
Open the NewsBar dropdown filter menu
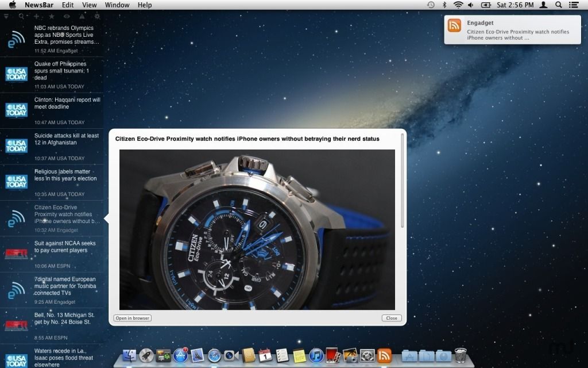tap(6, 16)
